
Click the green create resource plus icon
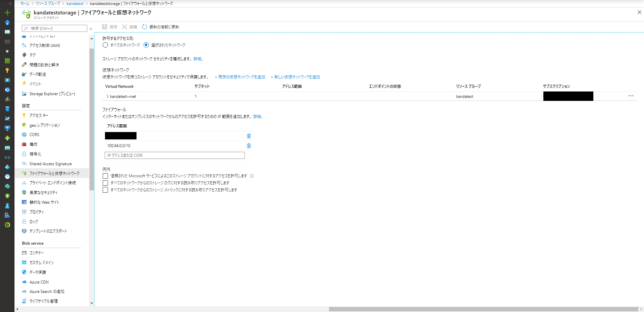(x=7, y=13)
